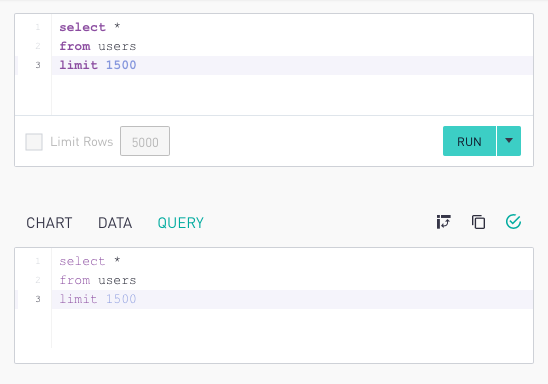Run the query with the RUN button
The height and width of the screenshot is (384, 548).
(x=469, y=141)
